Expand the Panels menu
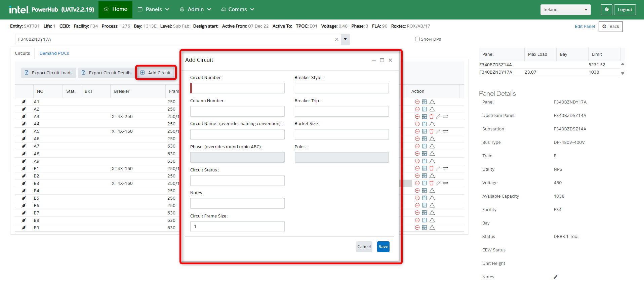The height and width of the screenshot is (282, 644). coord(154,9)
